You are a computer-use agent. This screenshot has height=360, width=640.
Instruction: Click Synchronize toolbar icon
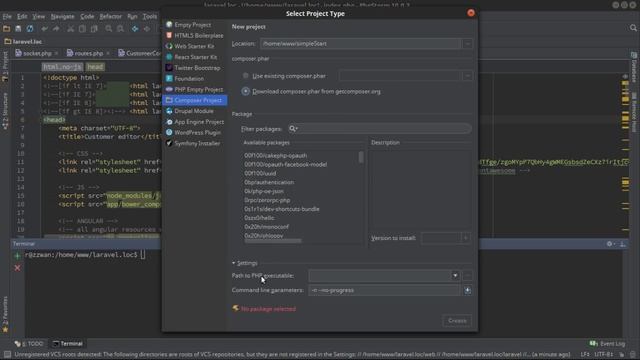[x=30, y=29]
